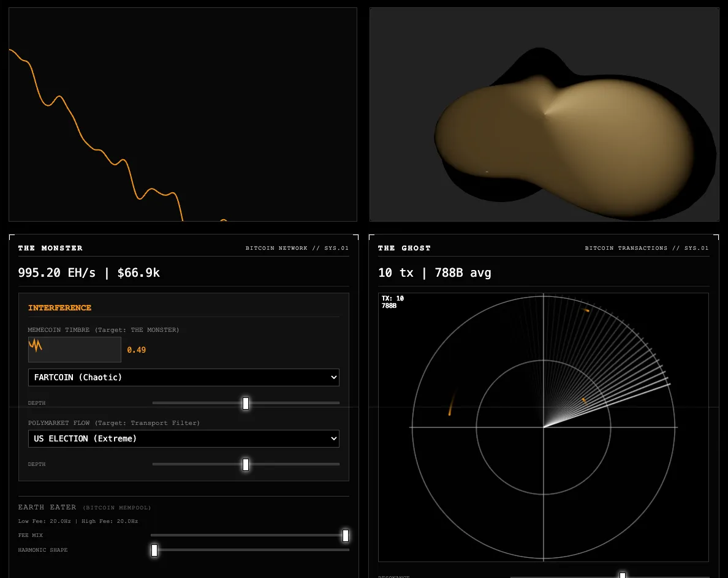Click the '788B' radar overlay text
This screenshot has height=578, width=728.
[389, 306]
